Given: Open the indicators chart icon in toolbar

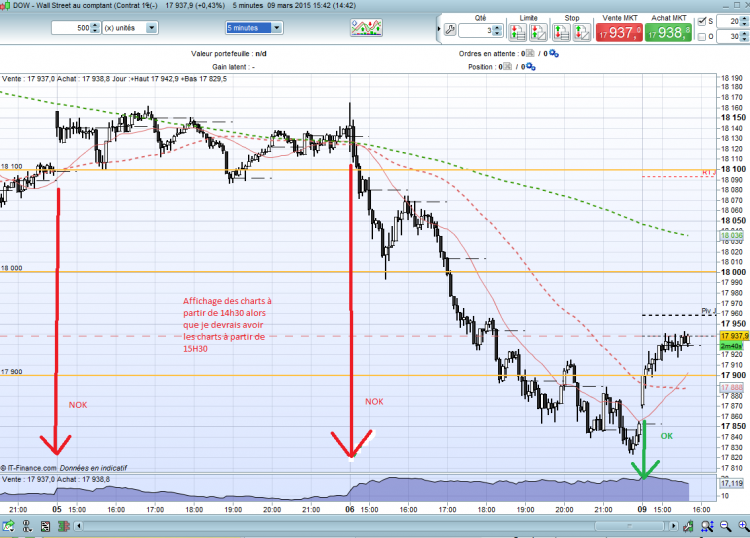Looking at the screenshot, I should [366, 28].
